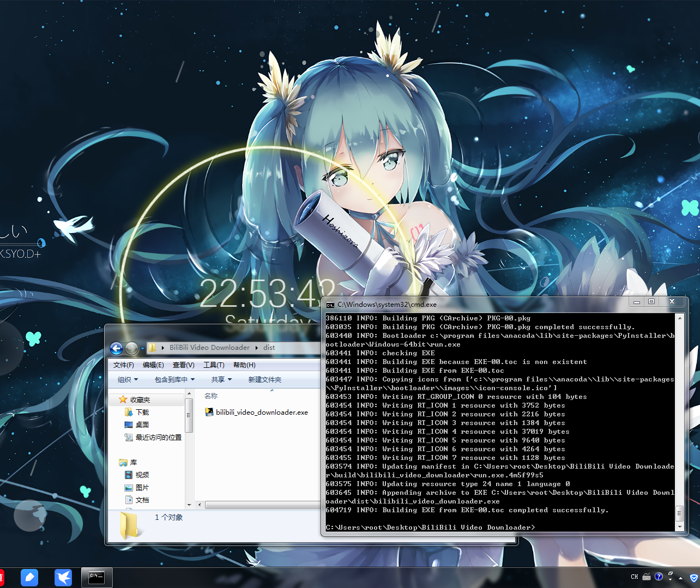Click the cmd.exe title bar icon
Screen dimensions: 700x588
[x=330, y=305]
